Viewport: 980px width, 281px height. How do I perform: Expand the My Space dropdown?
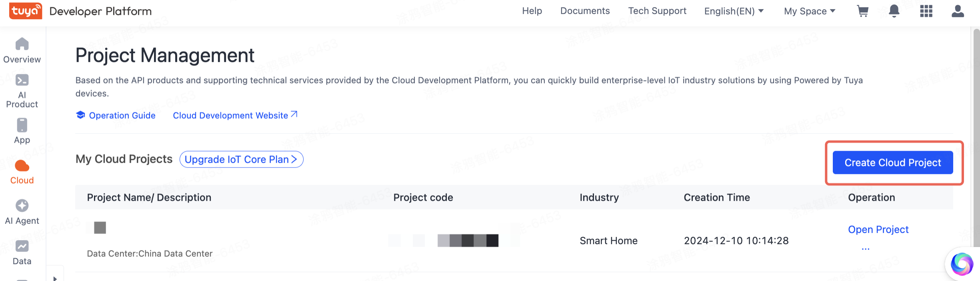tap(809, 11)
